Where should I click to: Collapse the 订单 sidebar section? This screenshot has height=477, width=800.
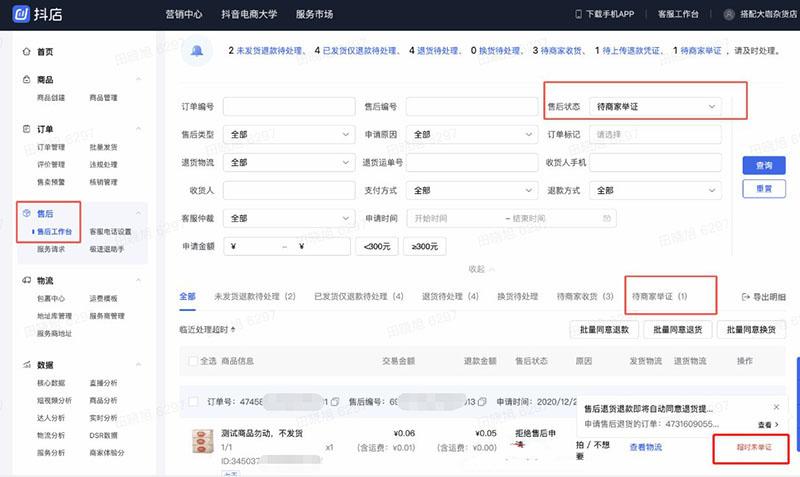coord(139,129)
